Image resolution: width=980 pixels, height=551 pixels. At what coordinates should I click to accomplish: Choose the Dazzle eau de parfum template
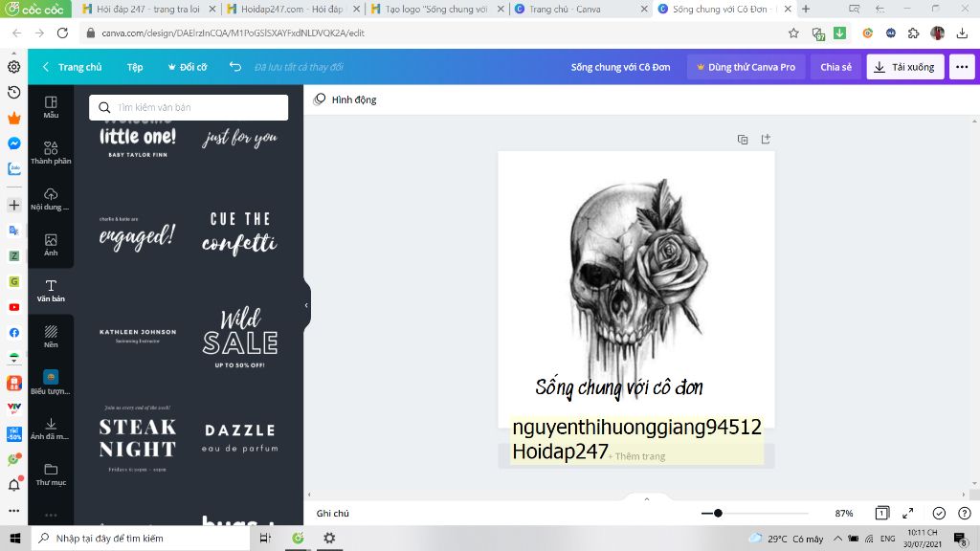click(239, 438)
